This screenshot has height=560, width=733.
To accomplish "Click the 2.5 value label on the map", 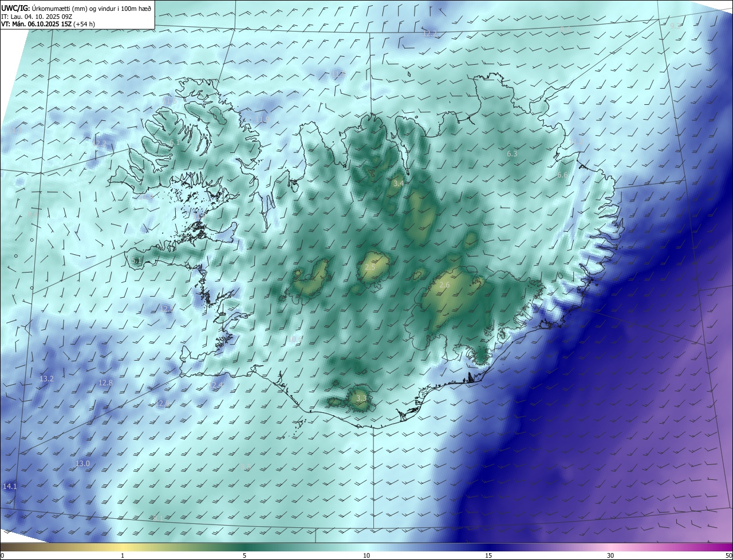I will [x=370, y=267].
